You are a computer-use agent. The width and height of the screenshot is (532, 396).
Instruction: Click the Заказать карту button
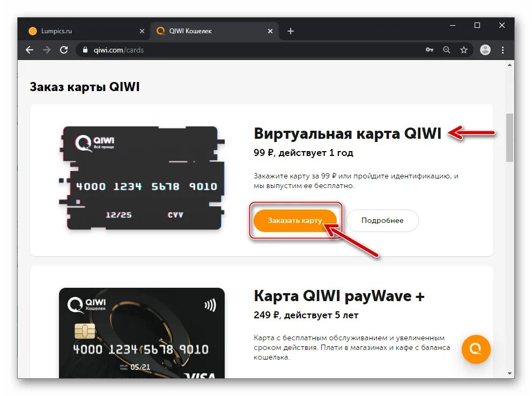295,220
